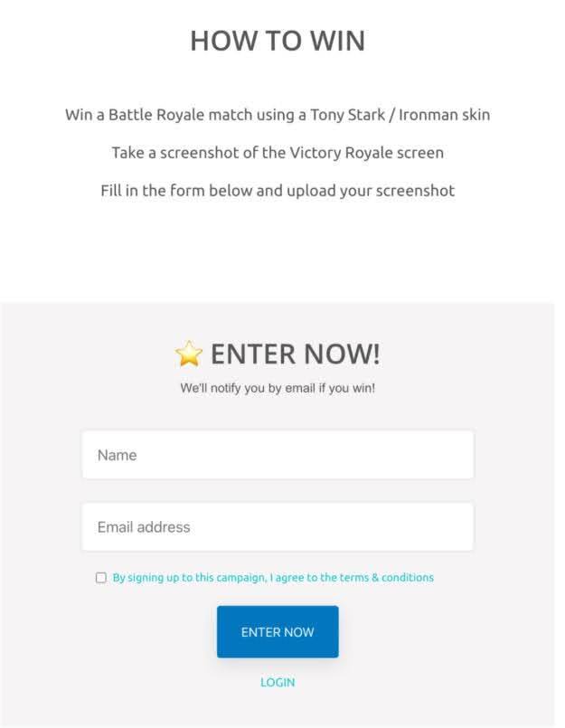Tick the campaign sign-up agreement checkbox

[101, 578]
